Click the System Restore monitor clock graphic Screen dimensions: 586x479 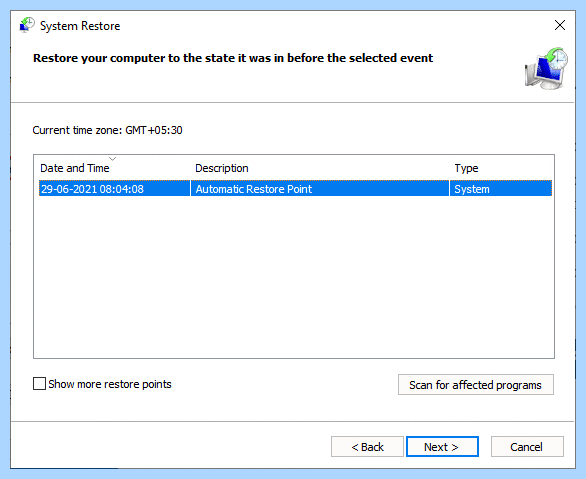click(x=546, y=68)
